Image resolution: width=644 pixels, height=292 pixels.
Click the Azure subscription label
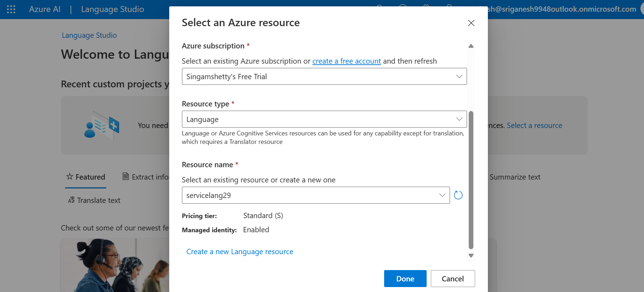pyautogui.click(x=213, y=46)
